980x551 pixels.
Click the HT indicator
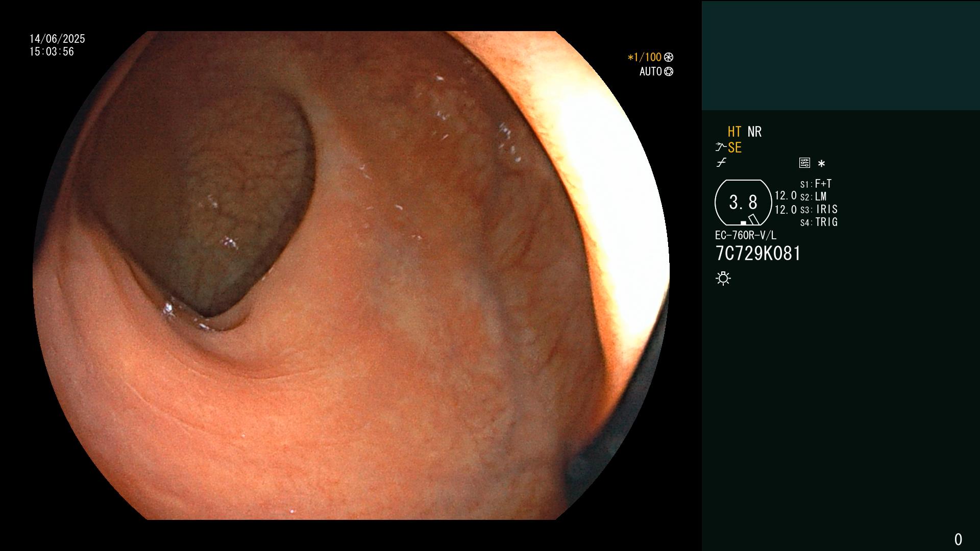coord(734,132)
